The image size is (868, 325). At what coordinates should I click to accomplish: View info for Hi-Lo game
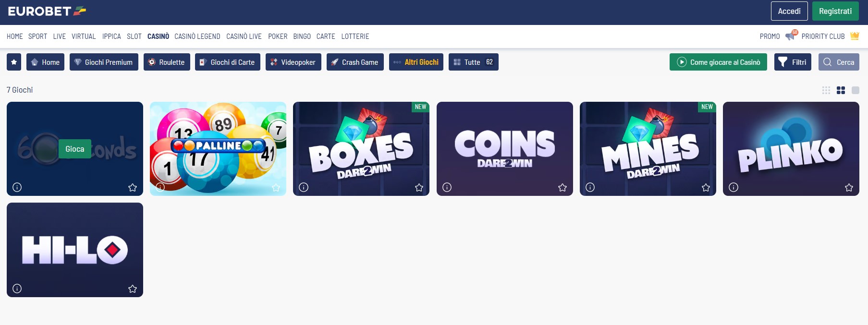17,289
